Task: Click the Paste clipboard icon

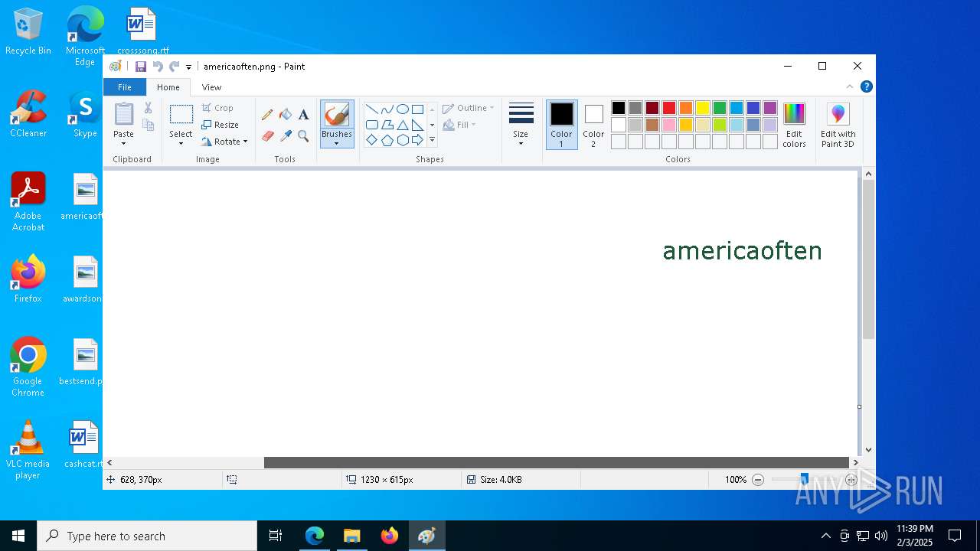Action: point(123,114)
